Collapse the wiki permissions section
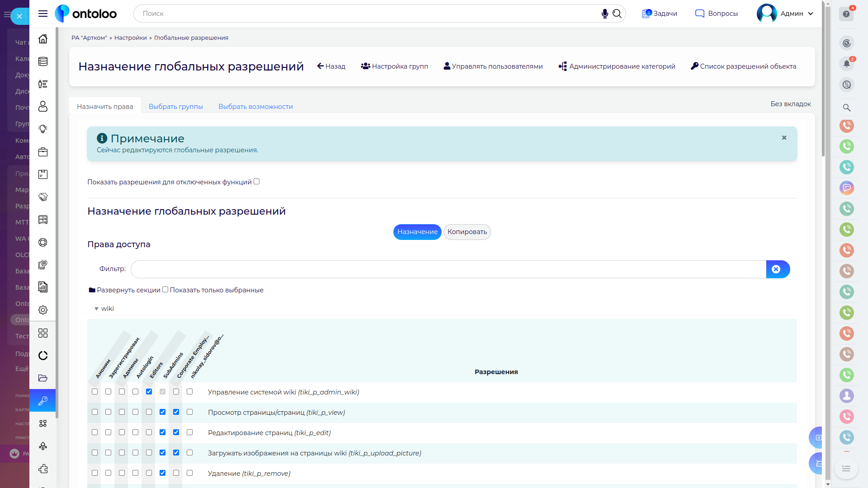Image resolution: width=868 pixels, height=488 pixels. [x=96, y=309]
